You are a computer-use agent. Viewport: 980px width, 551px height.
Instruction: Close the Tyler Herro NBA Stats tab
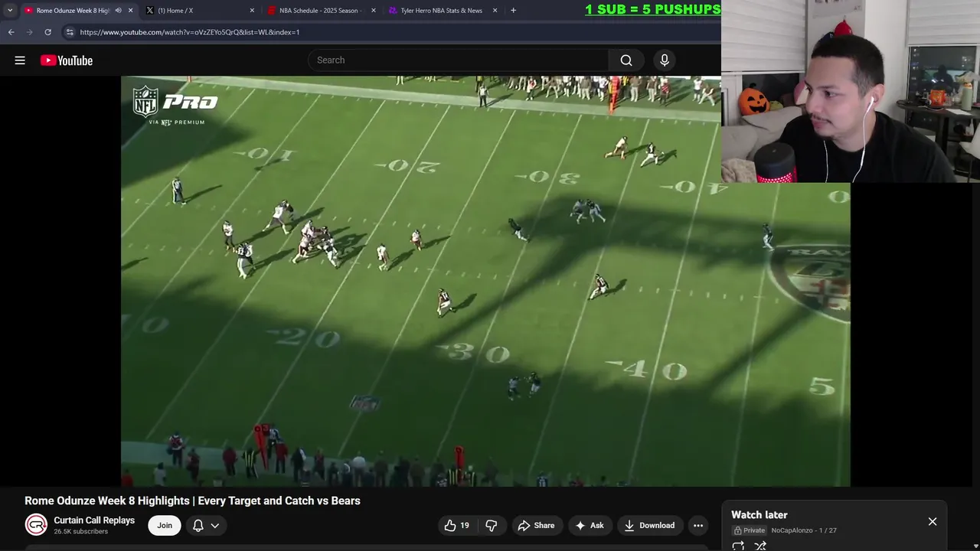(x=495, y=11)
